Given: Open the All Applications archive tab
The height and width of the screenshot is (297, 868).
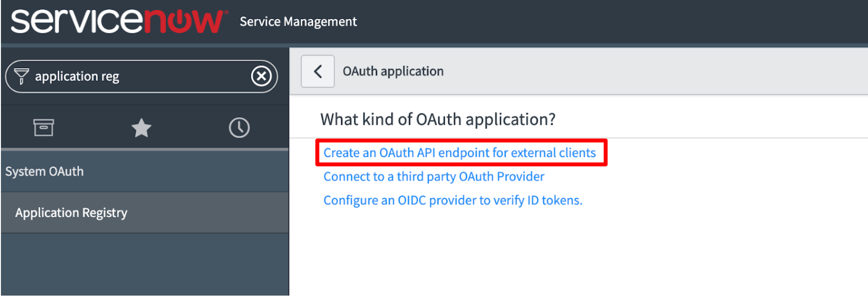Looking at the screenshot, I should coord(43,127).
